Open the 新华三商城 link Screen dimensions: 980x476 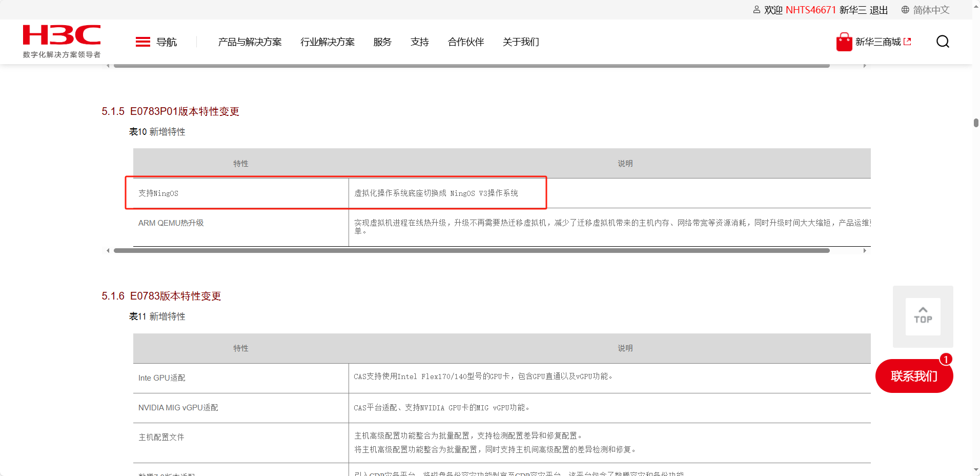878,42
